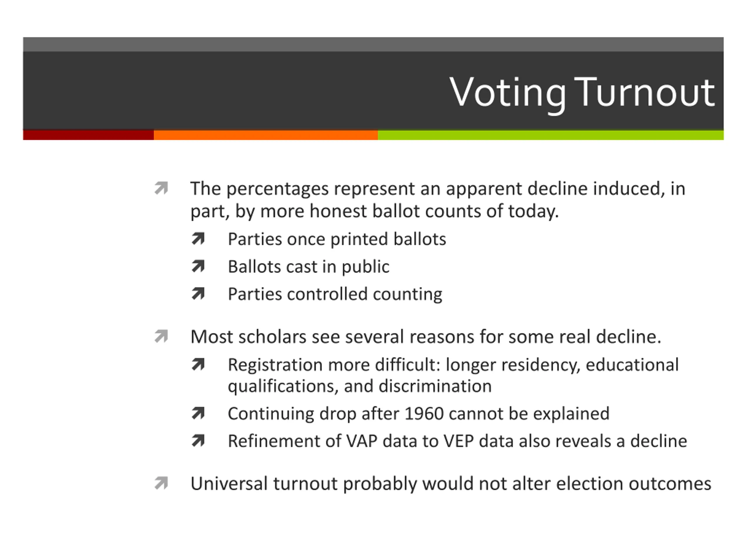Click the line 'Universal turnout probably would not alter'
Viewport: 747px width, 560px height.
click(451, 484)
